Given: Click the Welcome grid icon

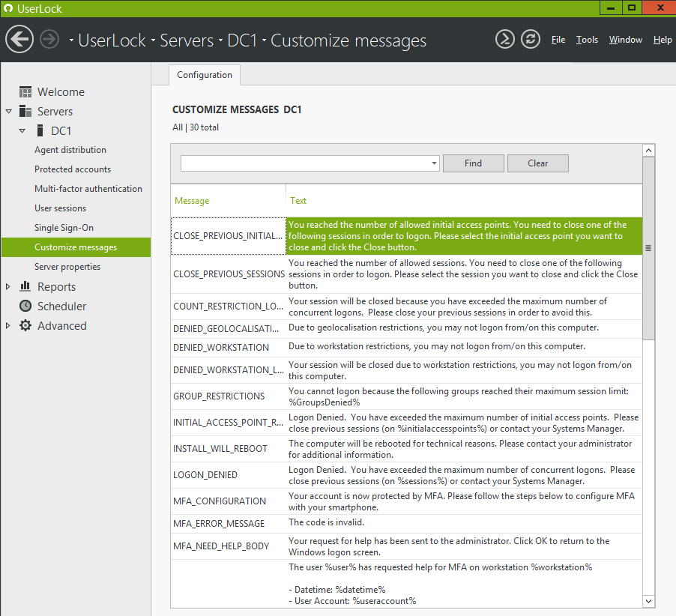Looking at the screenshot, I should click(25, 92).
